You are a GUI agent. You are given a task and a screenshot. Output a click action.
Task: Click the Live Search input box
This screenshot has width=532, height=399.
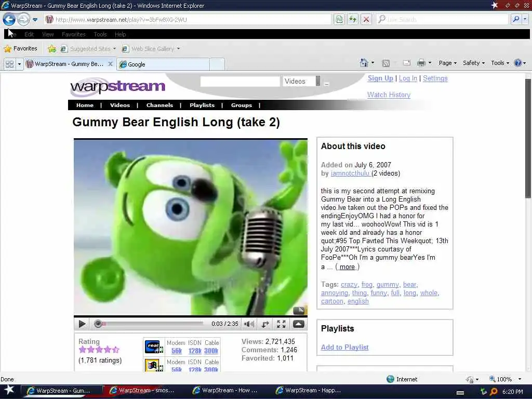point(443,19)
